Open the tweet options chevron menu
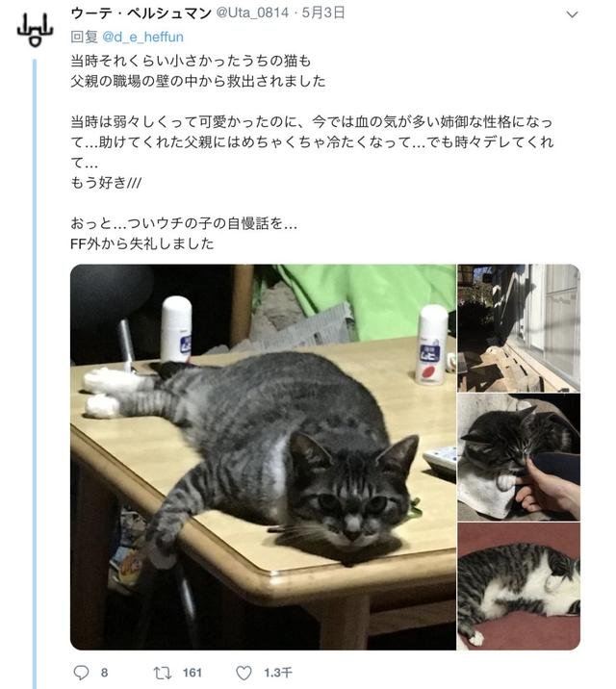Image resolution: width=616 pixels, height=689 pixels. [572, 14]
